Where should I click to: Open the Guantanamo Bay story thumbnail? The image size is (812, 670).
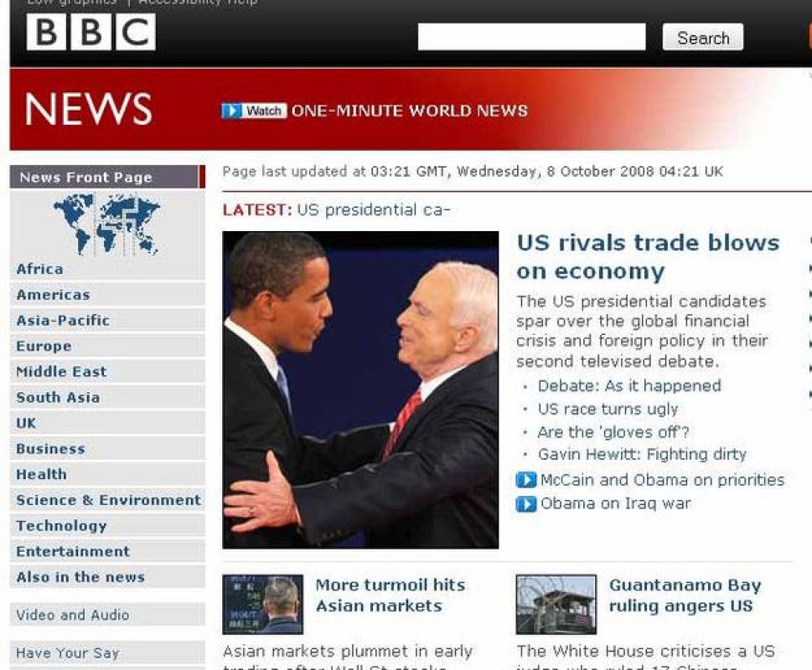(x=556, y=604)
